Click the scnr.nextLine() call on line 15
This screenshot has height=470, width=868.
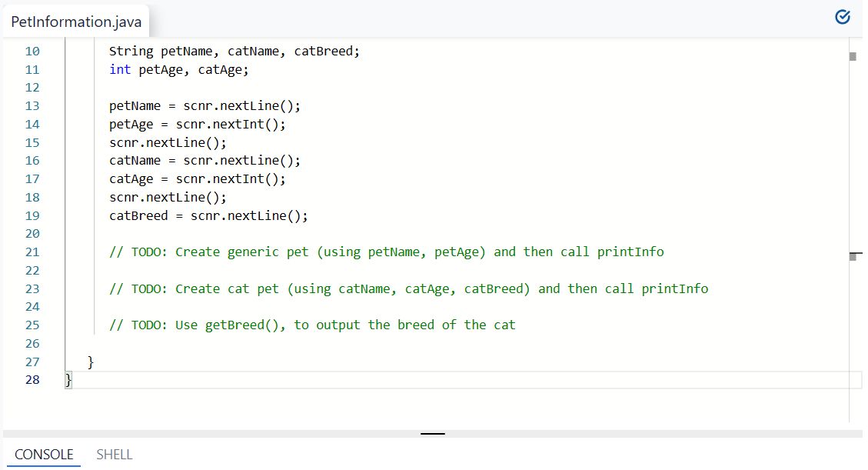(168, 142)
